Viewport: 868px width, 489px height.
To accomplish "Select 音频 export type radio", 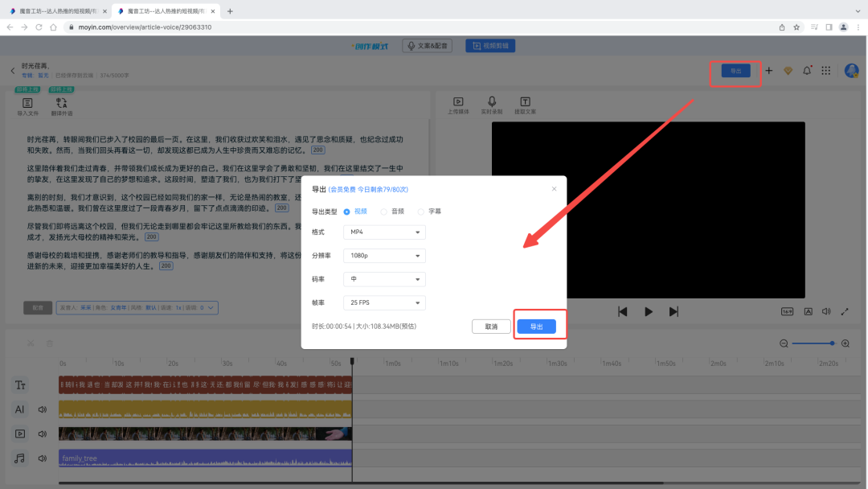I will (x=383, y=212).
